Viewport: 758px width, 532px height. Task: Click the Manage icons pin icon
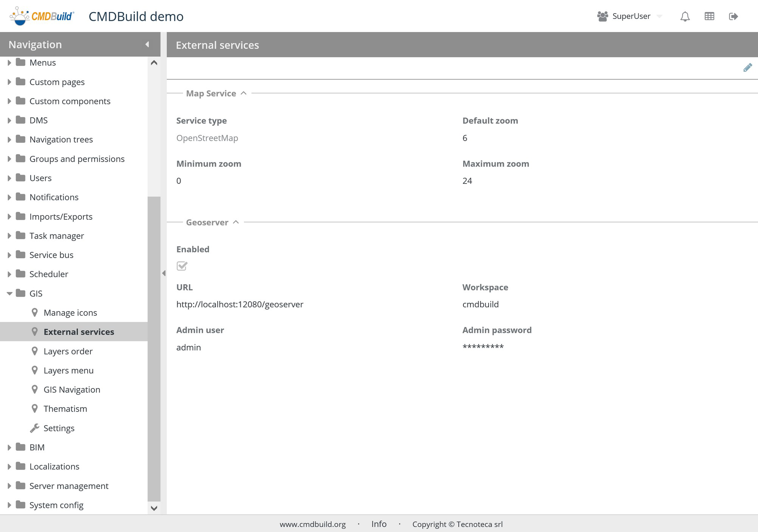coord(35,313)
